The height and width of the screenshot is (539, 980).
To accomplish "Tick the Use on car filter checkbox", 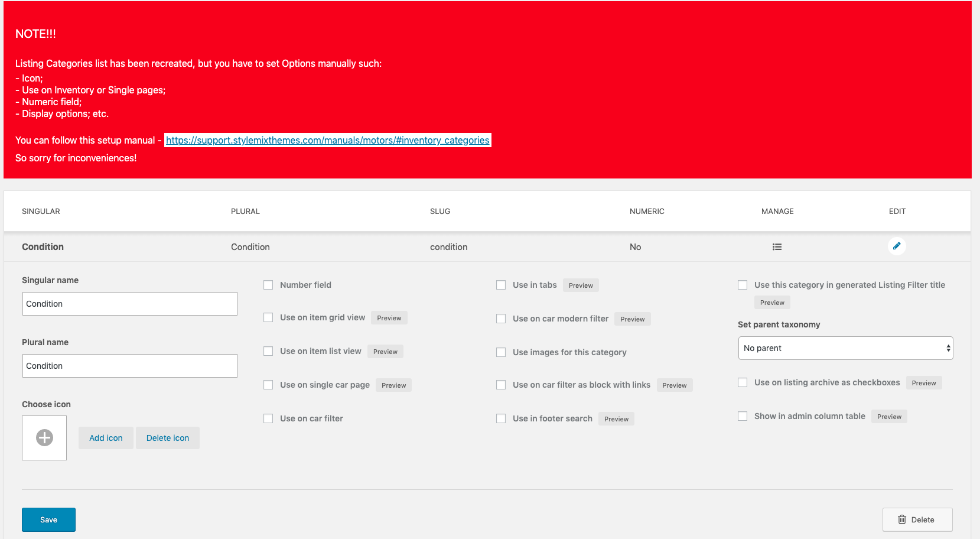I will click(x=268, y=418).
